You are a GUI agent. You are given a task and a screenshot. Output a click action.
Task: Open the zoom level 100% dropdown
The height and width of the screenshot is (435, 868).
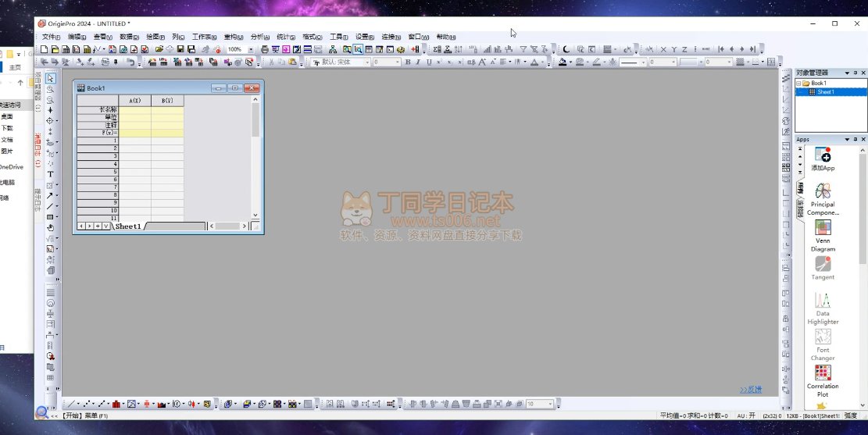point(251,49)
